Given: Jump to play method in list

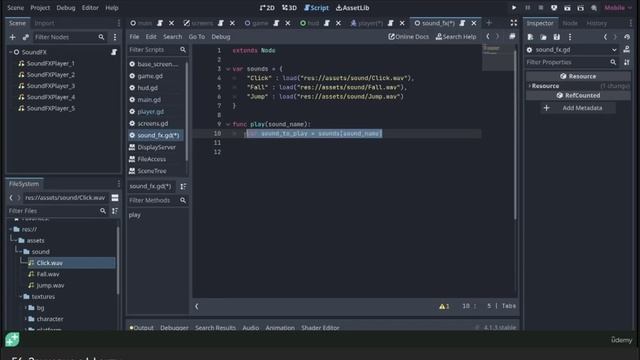Looking at the screenshot, I should (x=135, y=215).
